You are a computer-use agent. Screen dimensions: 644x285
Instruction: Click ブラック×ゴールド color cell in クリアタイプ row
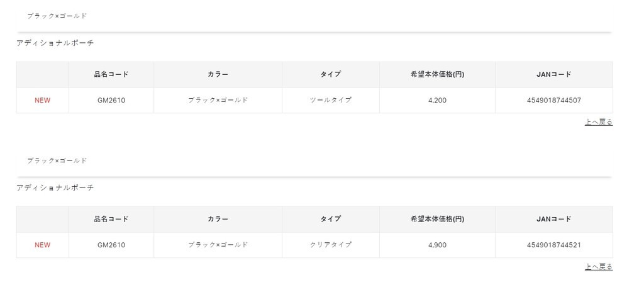click(x=218, y=245)
